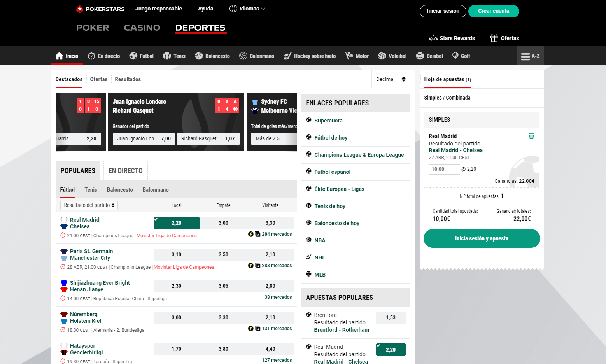Select Manchester City odds 2,10

coord(270,255)
